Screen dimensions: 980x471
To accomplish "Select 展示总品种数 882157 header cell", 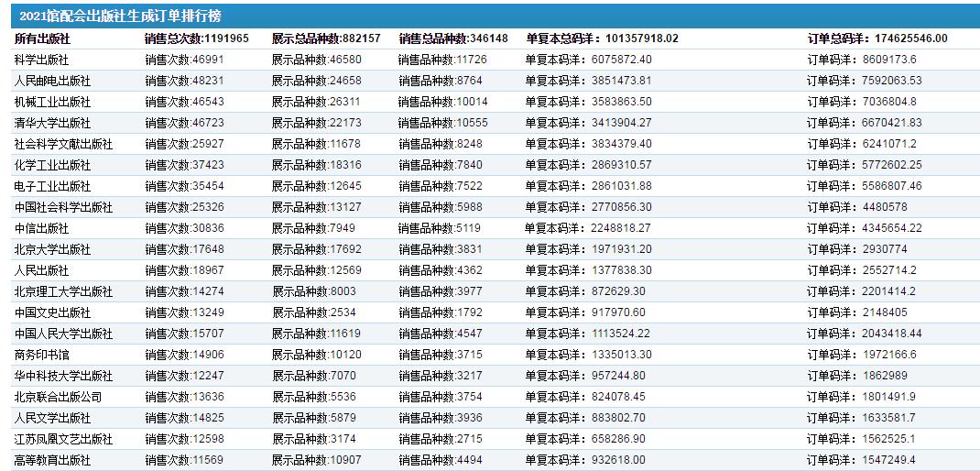I will click(x=326, y=38).
